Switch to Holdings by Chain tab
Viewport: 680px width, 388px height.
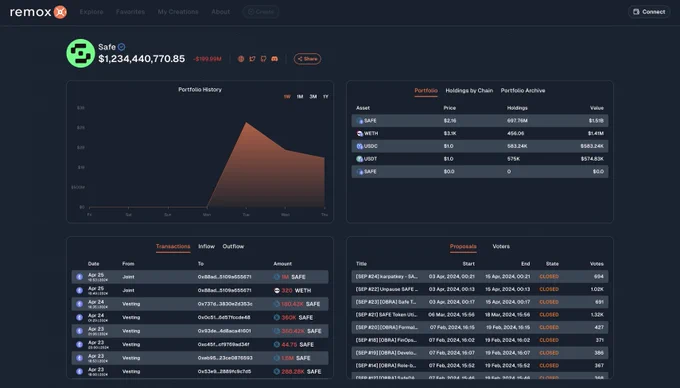point(469,91)
